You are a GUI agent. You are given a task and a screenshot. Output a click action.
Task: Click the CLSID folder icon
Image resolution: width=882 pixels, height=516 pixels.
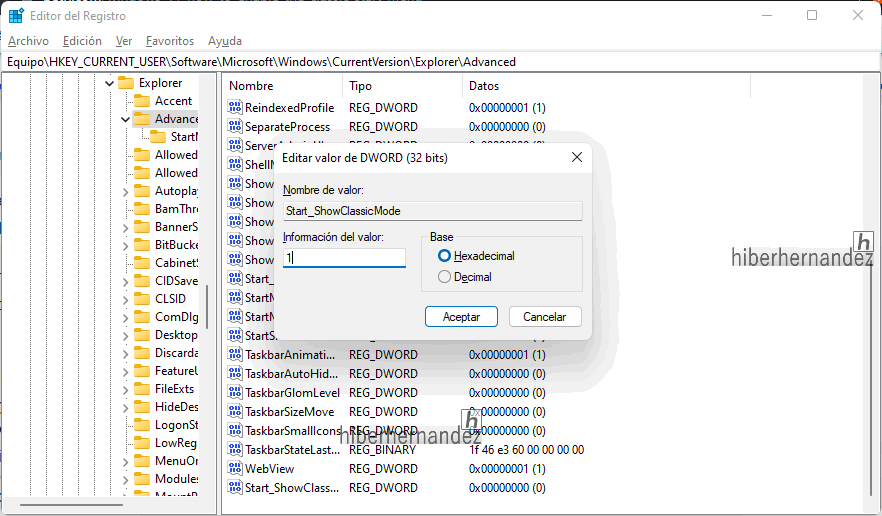click(x=142, y=299)
